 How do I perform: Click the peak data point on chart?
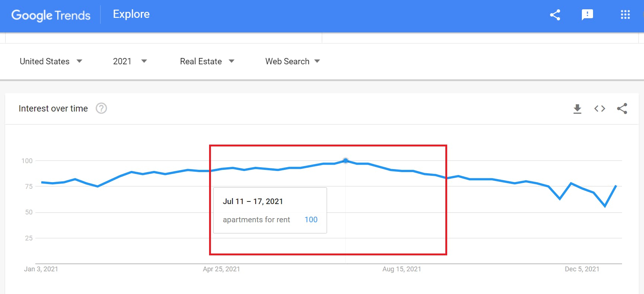pos(346,161)
